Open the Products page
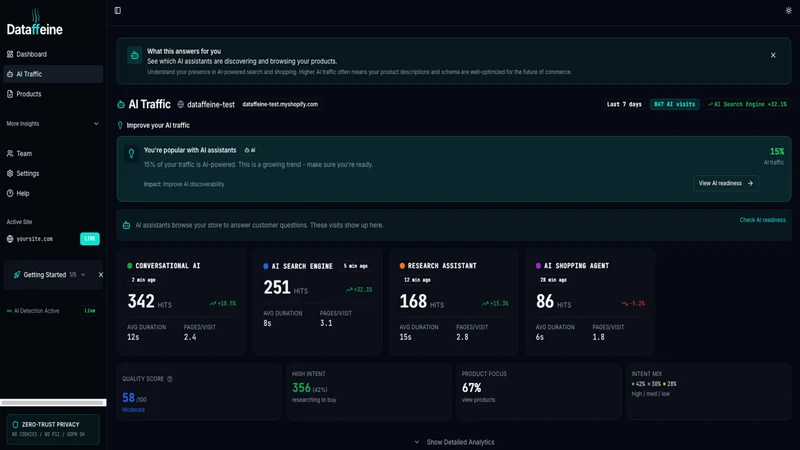The height and width of the screenshot is (450, 800). pyautogui.click(x=53, y=94)
